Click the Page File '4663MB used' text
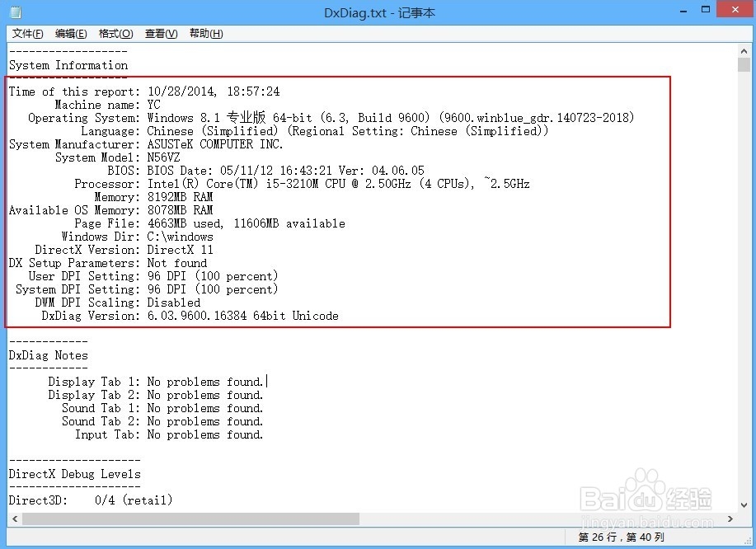This screenshot has height=549, width=756. (x=185, y=223)
